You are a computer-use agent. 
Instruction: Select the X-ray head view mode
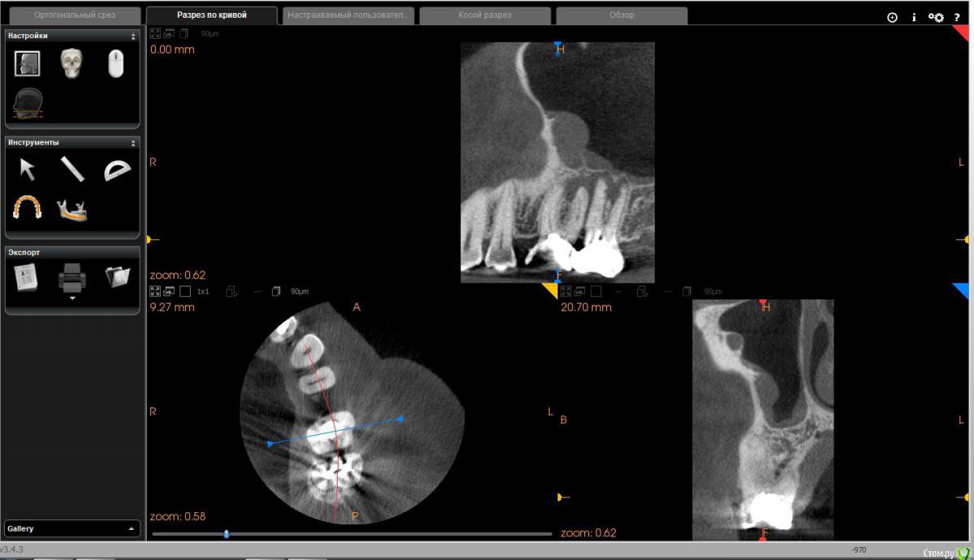pos(28,103)
